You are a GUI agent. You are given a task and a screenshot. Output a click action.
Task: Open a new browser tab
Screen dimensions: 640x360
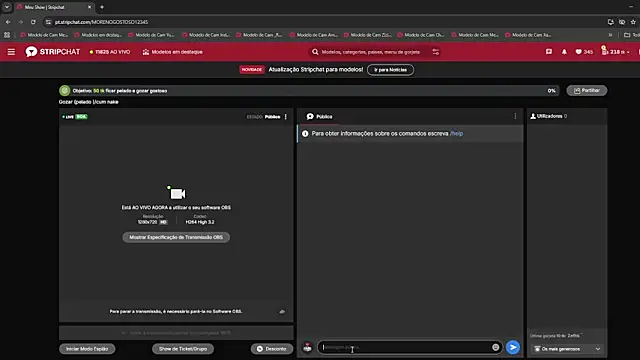coord(102,7)
